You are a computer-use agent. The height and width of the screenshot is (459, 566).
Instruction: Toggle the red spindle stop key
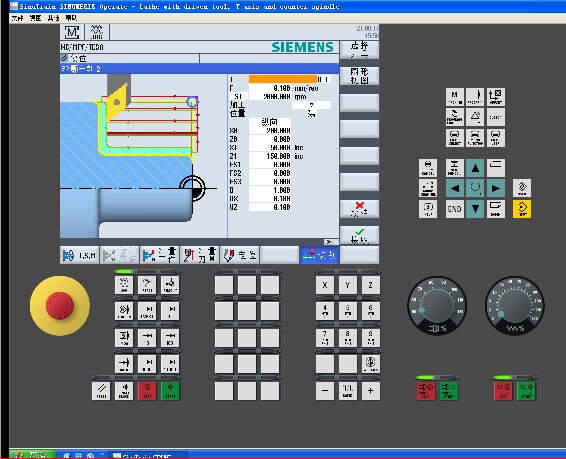pos(426,391)
